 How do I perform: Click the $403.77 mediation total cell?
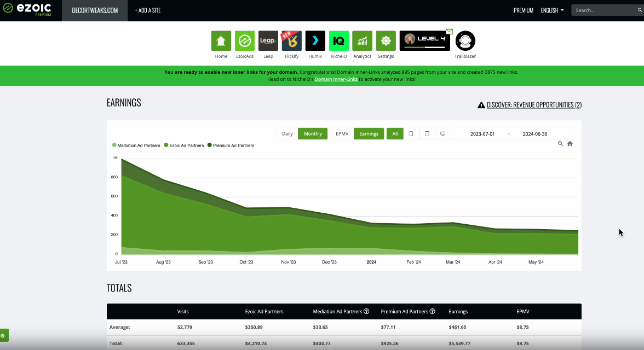pos(321,343)
